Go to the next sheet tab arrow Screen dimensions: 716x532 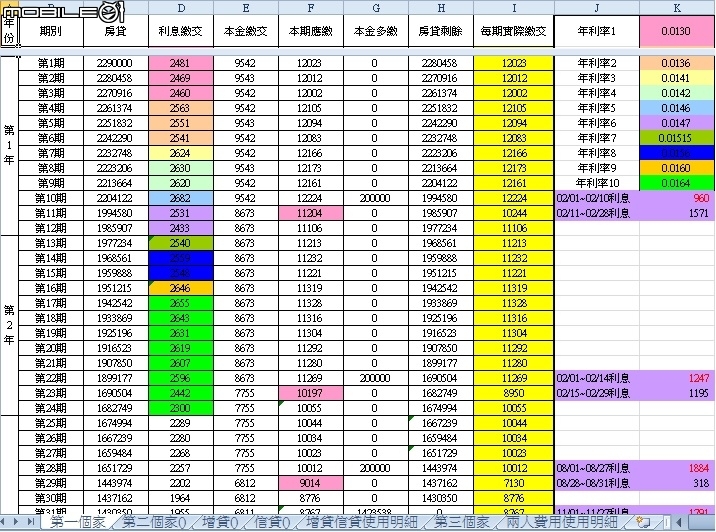pos(17,521)
